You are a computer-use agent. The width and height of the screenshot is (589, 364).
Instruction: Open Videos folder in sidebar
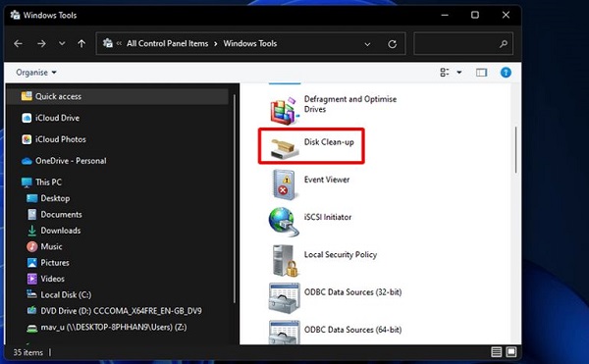click(x=45, y=279)
